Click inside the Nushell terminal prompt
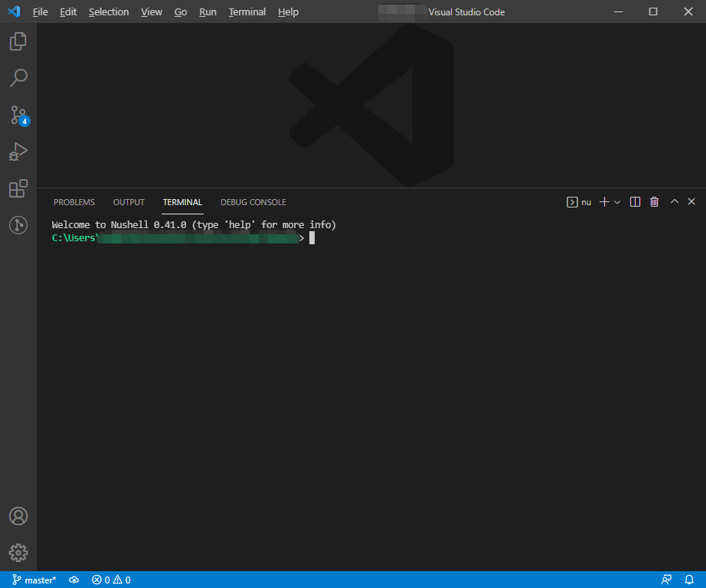 311,237
